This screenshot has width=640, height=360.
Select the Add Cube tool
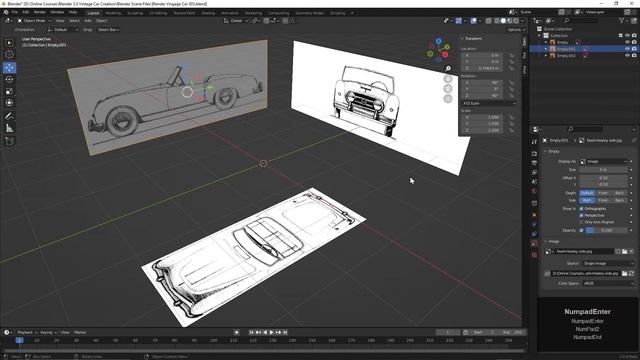coord(9,141)
